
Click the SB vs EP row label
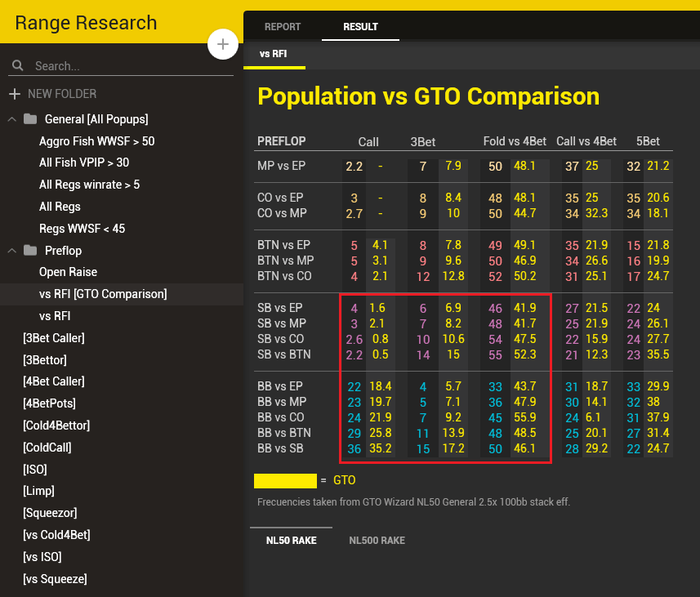(x=279, y=308)
